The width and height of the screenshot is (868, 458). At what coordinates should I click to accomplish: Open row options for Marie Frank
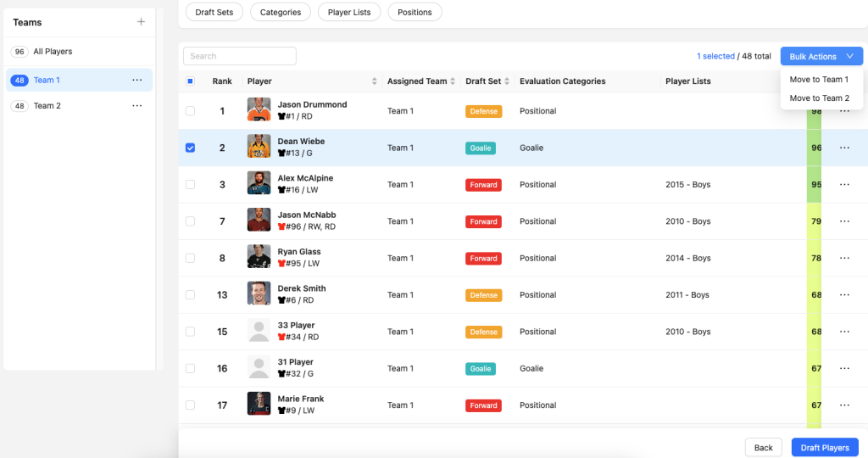tap(844, 405)
